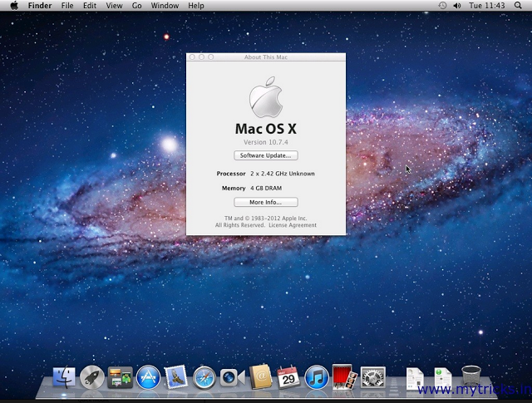The height and width of the screenshot is (403, 532).
Task: Click the Tue 11:43 clock
Action: 487,6
